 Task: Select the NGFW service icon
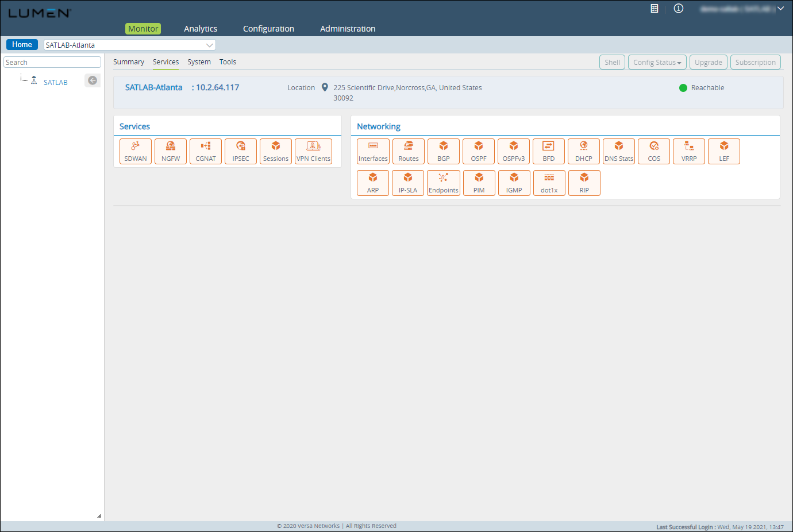[x=170, y=151]
